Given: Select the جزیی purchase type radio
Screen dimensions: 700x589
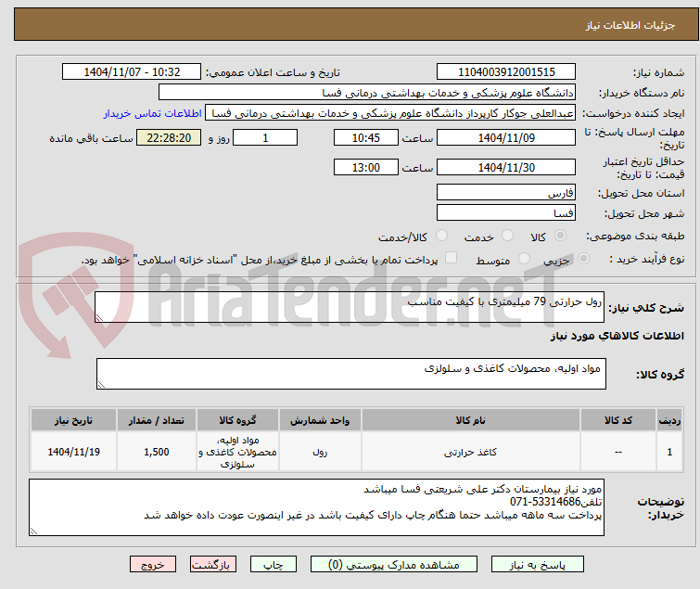Looking at the screenshot, I should coord(583,259).
